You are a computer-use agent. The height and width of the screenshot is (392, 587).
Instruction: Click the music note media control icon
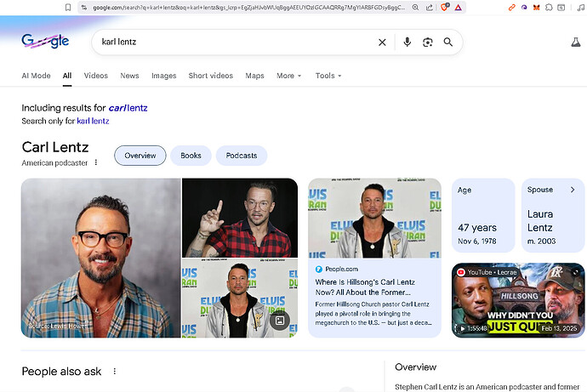pos(581,7)
